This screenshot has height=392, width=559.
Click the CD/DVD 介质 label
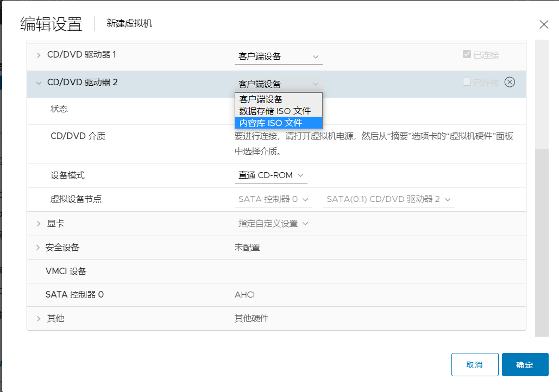(x=78, y=136)
